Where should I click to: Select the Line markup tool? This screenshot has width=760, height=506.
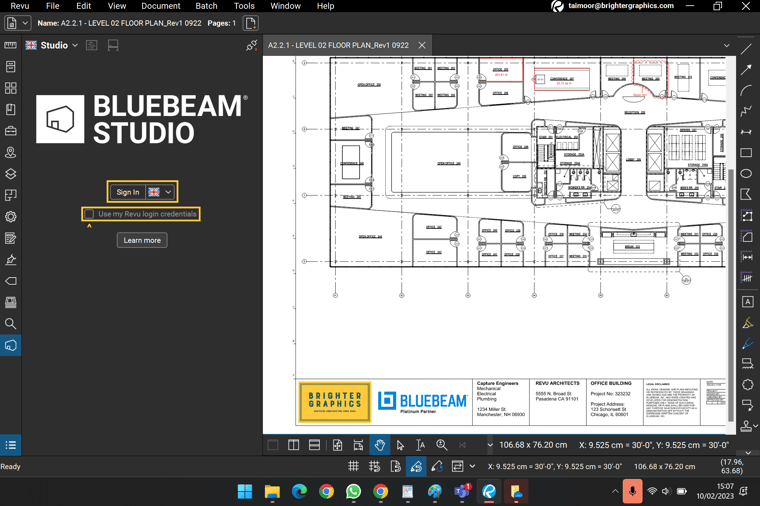[x=746, y=48]
